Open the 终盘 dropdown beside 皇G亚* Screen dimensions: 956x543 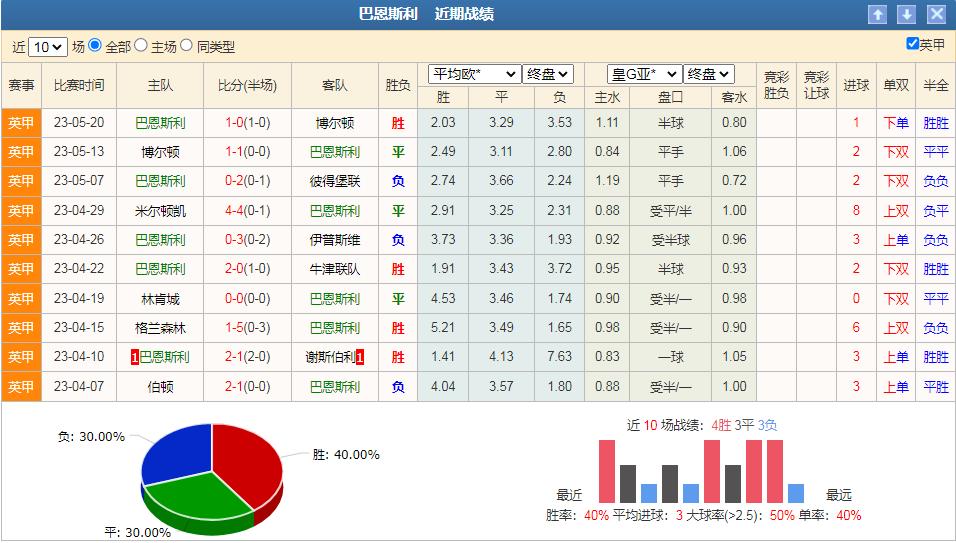[708, 74]
